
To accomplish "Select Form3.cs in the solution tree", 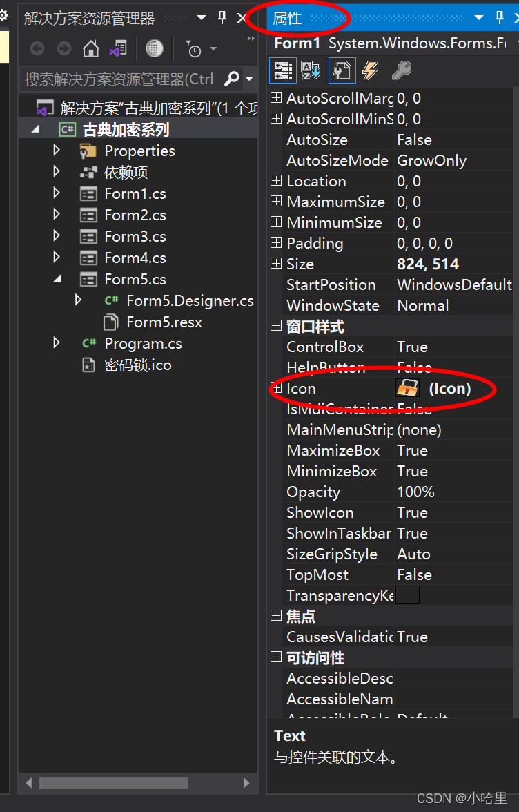I will [135, 237].
